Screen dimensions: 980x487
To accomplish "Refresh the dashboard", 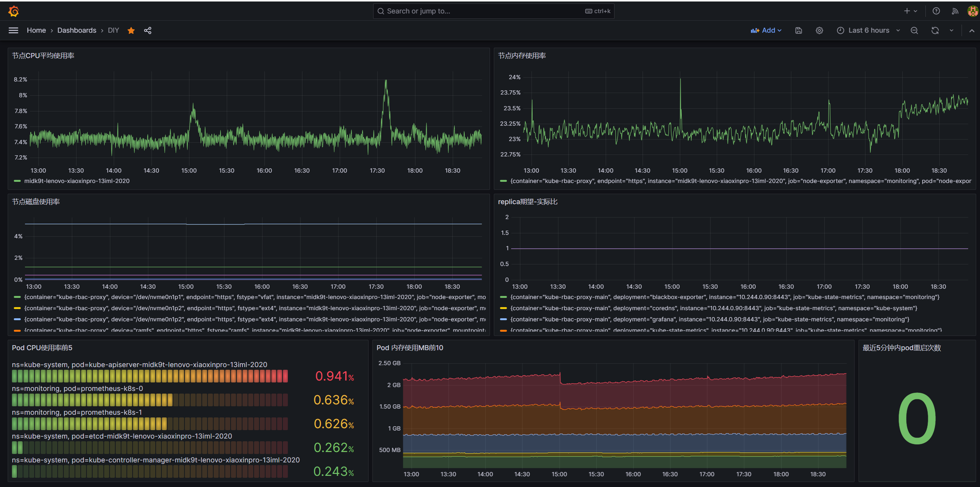I will tap(935, 30).
